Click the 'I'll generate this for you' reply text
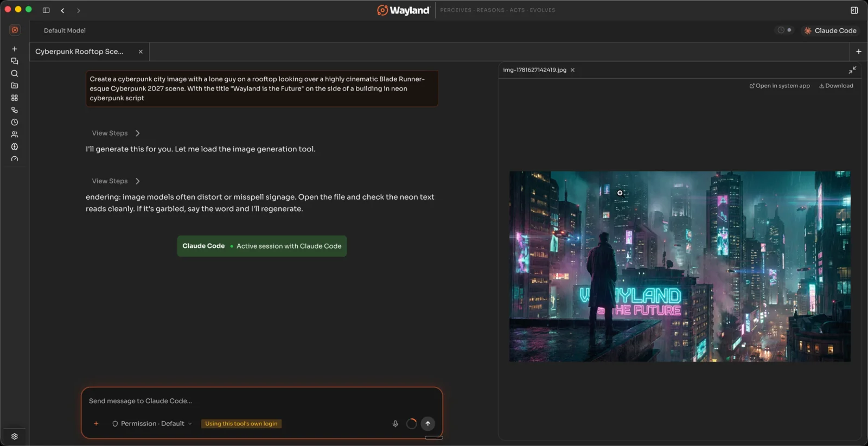The width and height of the screenshot is (868, 446). point(200,149)
